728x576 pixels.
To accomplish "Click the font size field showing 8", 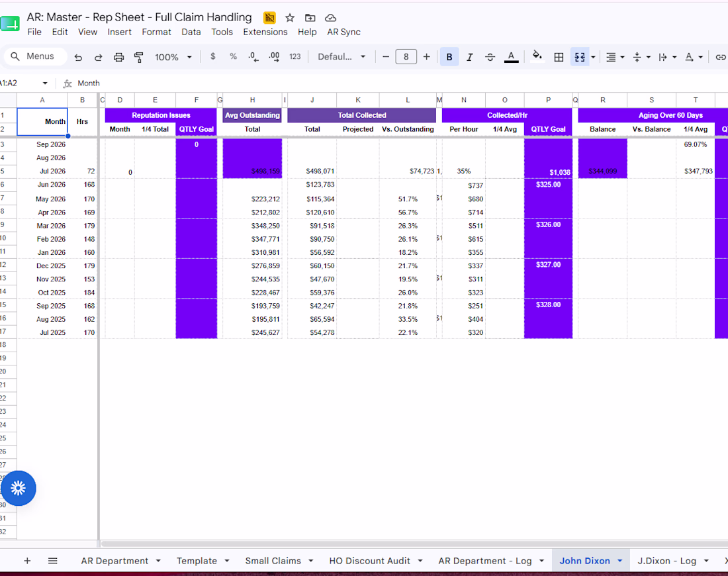I will click(406, 57).
